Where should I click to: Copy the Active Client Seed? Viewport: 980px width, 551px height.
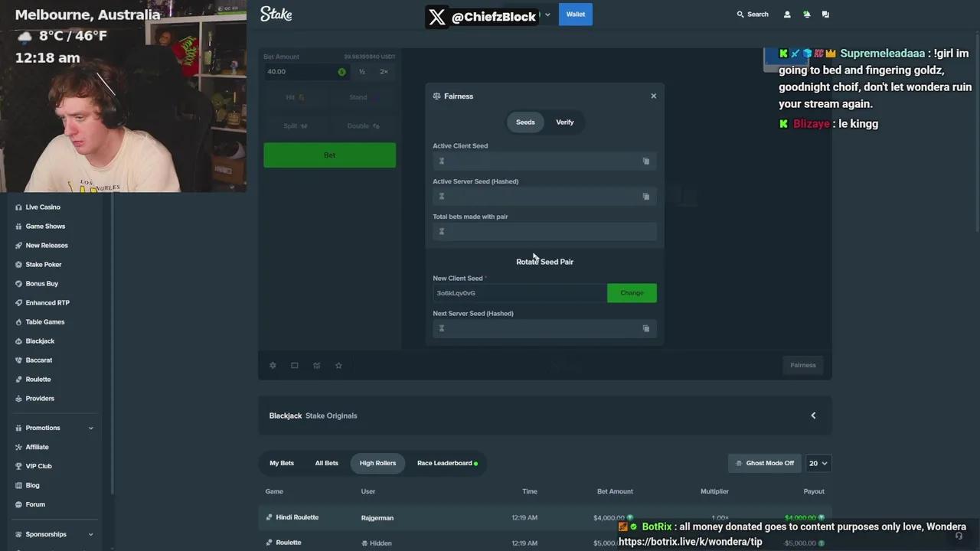tap(645, 161)
